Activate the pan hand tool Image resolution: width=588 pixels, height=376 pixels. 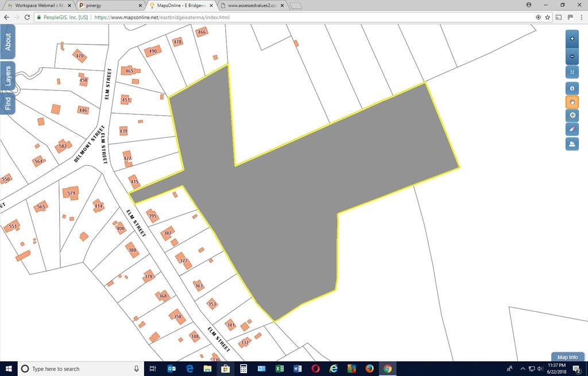click(572, 102)
